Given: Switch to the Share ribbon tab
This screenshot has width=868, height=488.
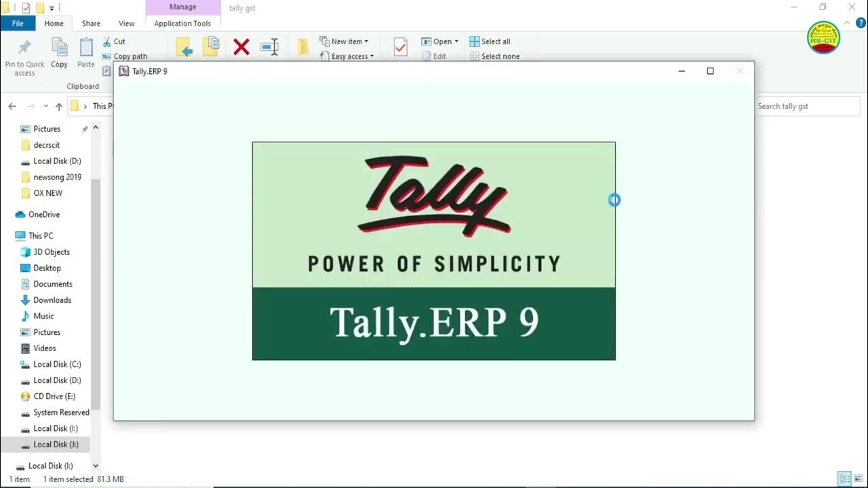Looking at the screenshot, I should click(91, 23).
